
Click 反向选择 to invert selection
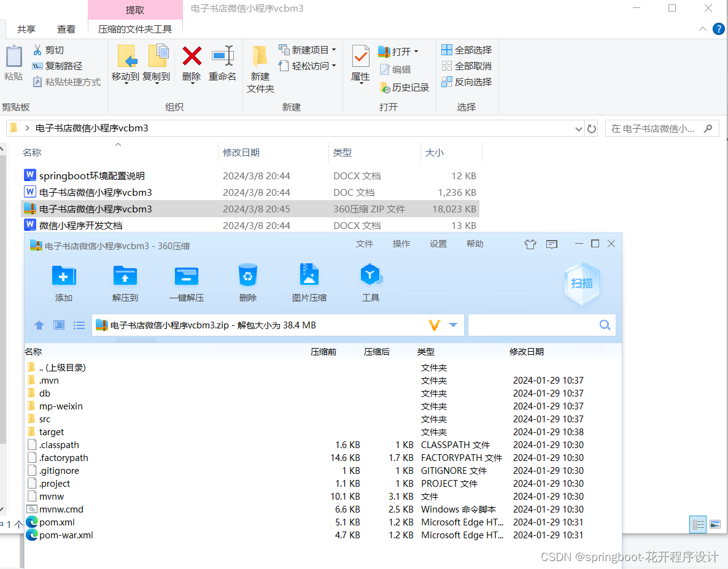point(467,82)
